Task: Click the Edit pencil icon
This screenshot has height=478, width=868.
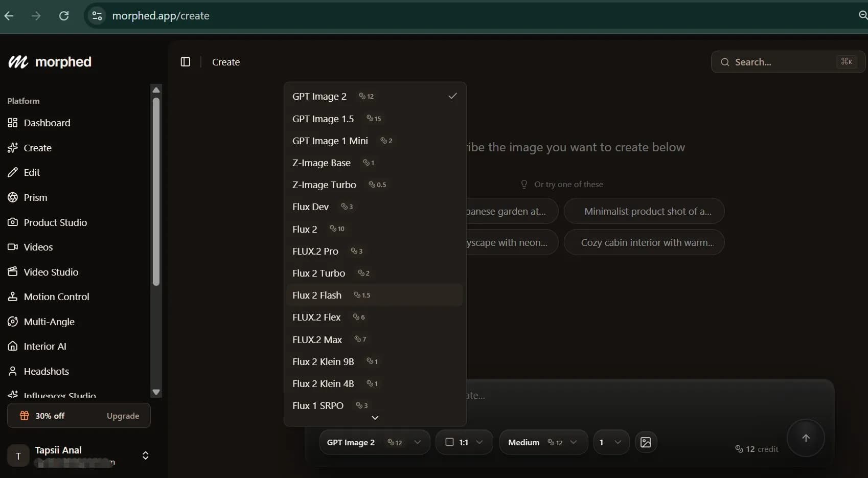Action: (13, 172)
